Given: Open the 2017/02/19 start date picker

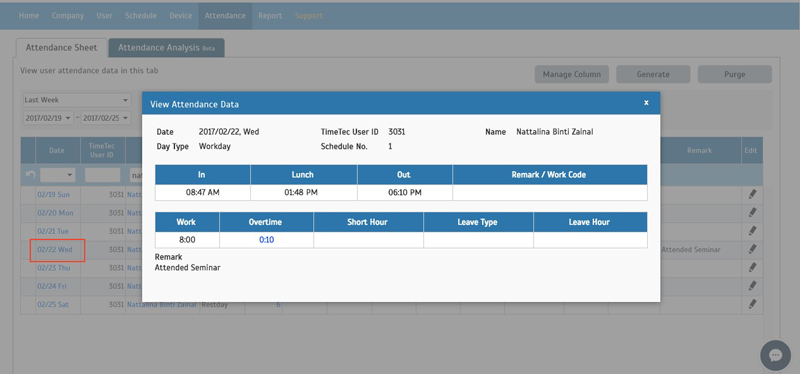Looking at the screenshot, I should point(48,118).
